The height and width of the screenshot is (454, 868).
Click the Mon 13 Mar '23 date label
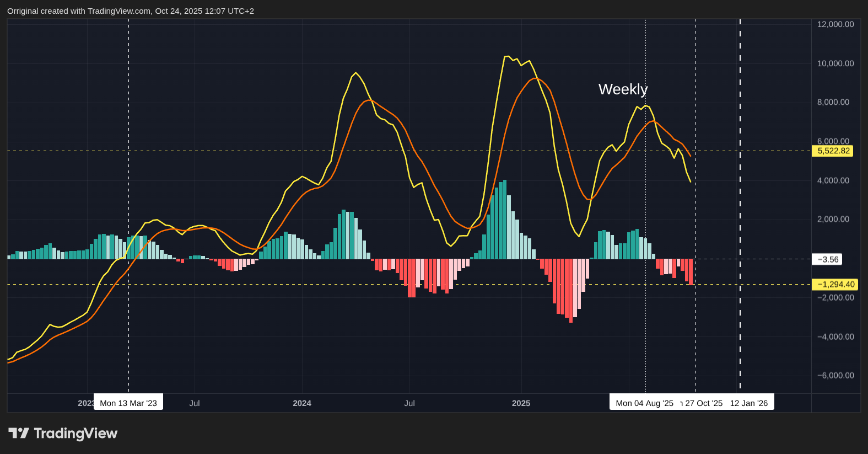point(128,403)
